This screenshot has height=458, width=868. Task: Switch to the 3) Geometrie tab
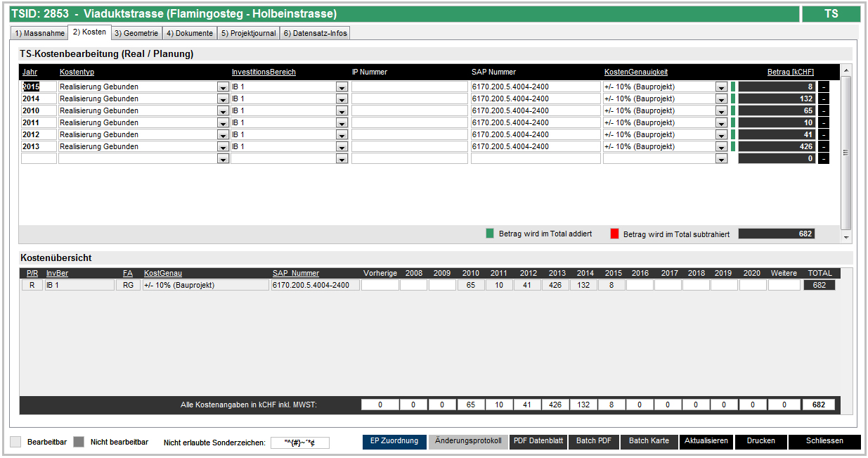coord(136,33)
